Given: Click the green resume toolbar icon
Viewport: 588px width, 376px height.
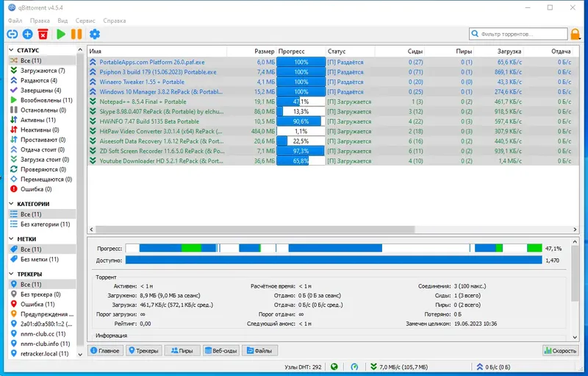Looking at the screenshot, I should coord(61,35).
